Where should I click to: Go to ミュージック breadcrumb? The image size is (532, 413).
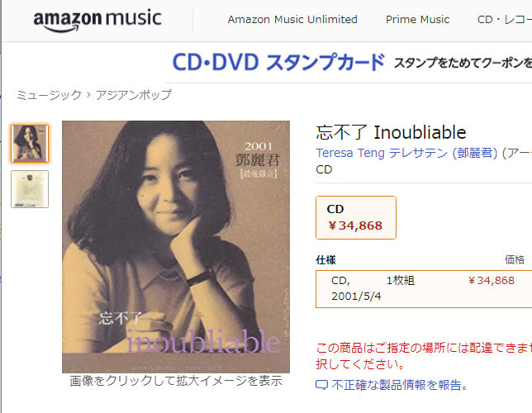49,95
